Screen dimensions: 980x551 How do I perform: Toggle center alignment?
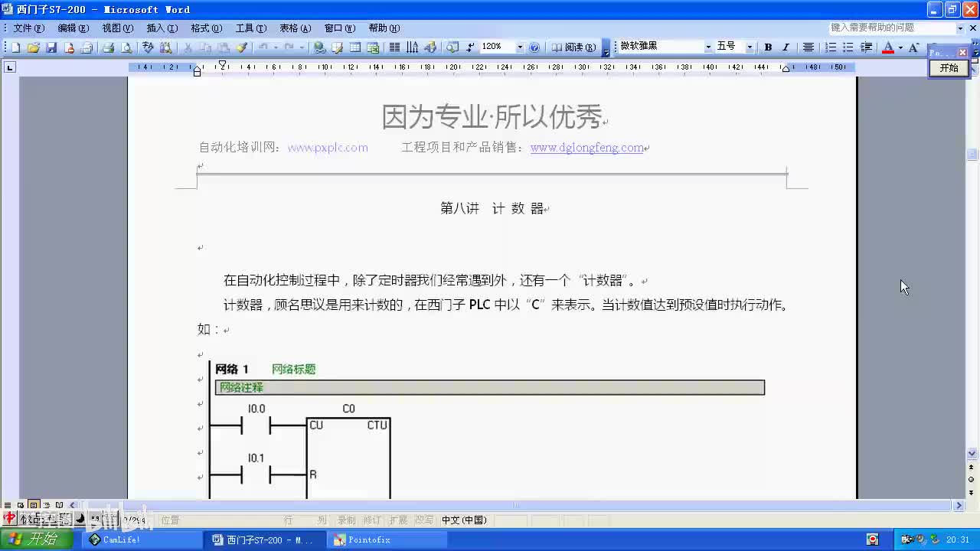[x=808, y=47]
